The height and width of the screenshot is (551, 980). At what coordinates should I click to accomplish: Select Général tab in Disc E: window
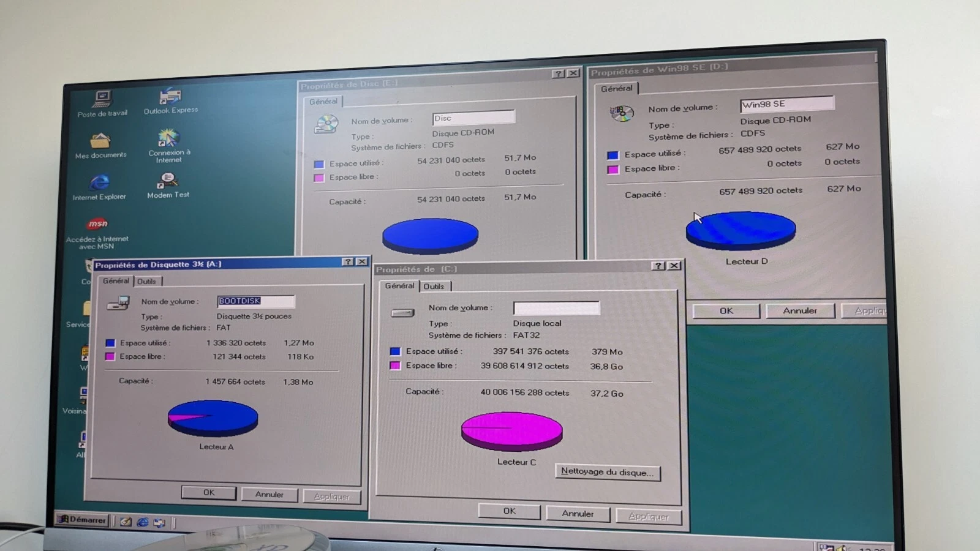coord(323,102)
